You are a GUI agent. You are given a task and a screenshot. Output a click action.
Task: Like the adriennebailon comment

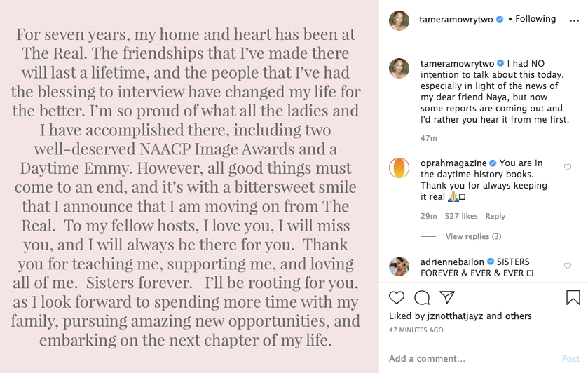568,266
